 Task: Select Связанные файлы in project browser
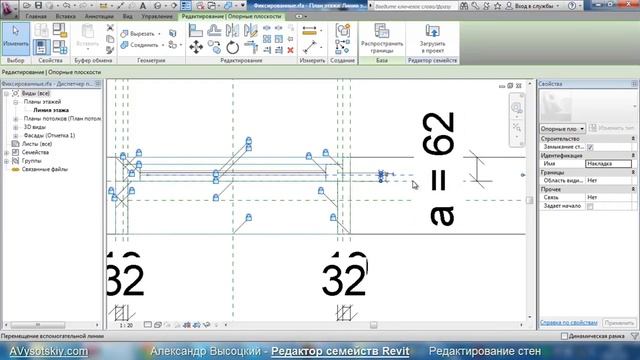pos(44,169)
